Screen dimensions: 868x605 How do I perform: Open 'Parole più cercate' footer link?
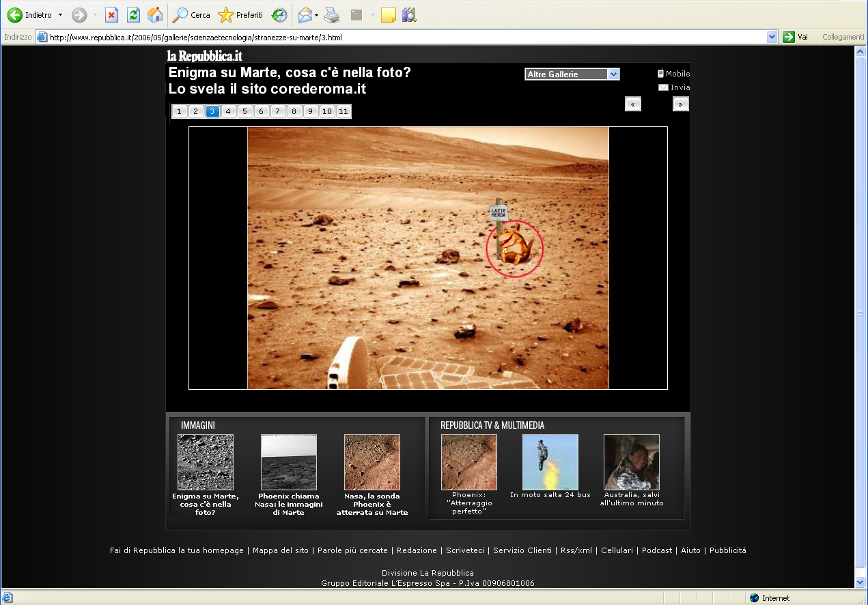352,550
